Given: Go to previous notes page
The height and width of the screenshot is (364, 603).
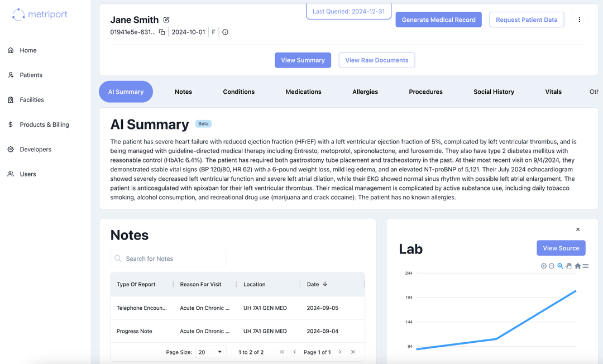Looking at the screenshot, I should click(x=295, y=352).
